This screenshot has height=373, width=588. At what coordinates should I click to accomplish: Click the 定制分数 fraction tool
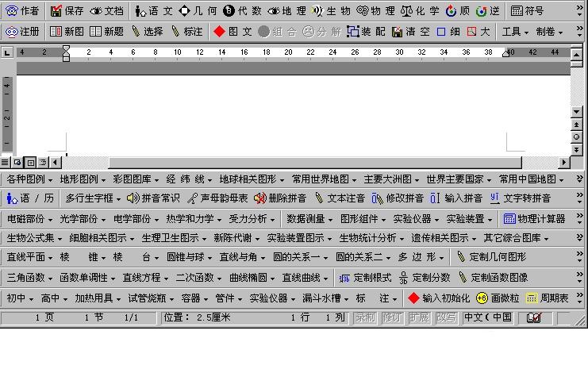pyautogui.click(x=424, y=278)
